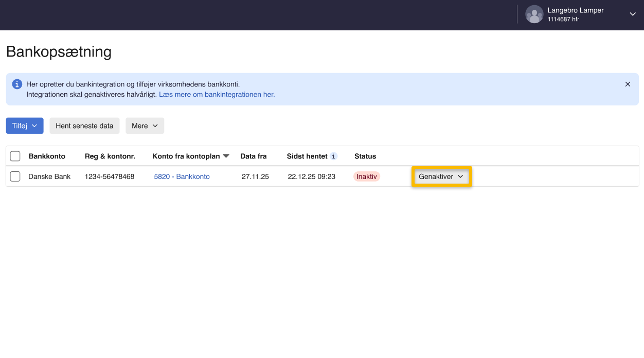Click the sort arrow on Konto fra kontoplan
This screenshot has height=358, width=644.
pos(226,156)
